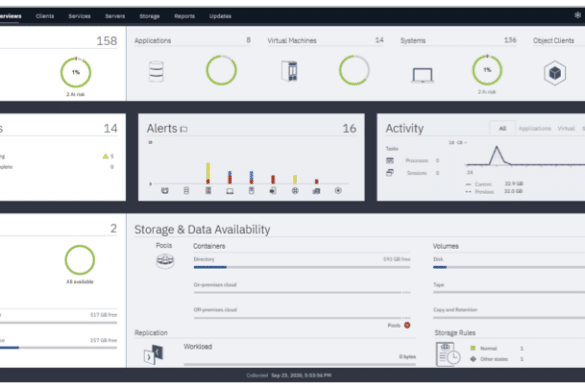The width and height of the screenshot is (585, 390).
Task: Click the Containers section label
Action: (x=209, y=246)
